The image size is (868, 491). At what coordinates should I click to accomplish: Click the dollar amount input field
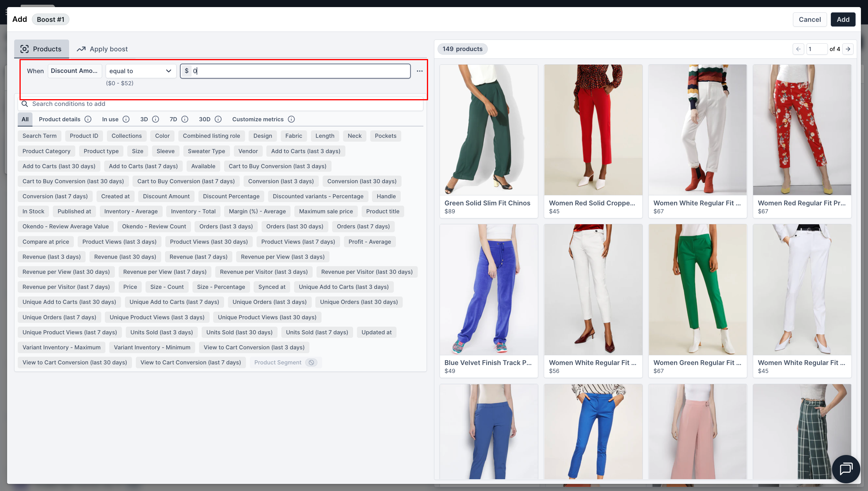300,71
